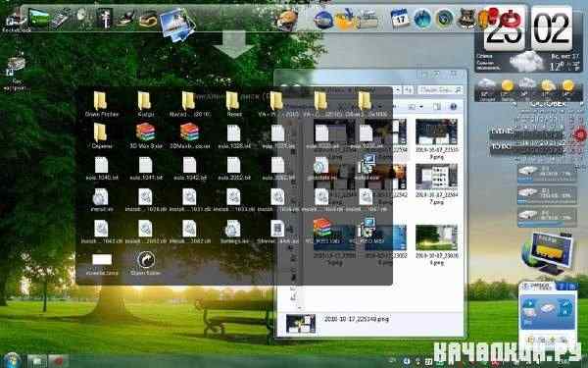The height and width of the screenshot is (368, 588).
Task: Open the install.ini file in stack
Action: click(x=101, y=199)
